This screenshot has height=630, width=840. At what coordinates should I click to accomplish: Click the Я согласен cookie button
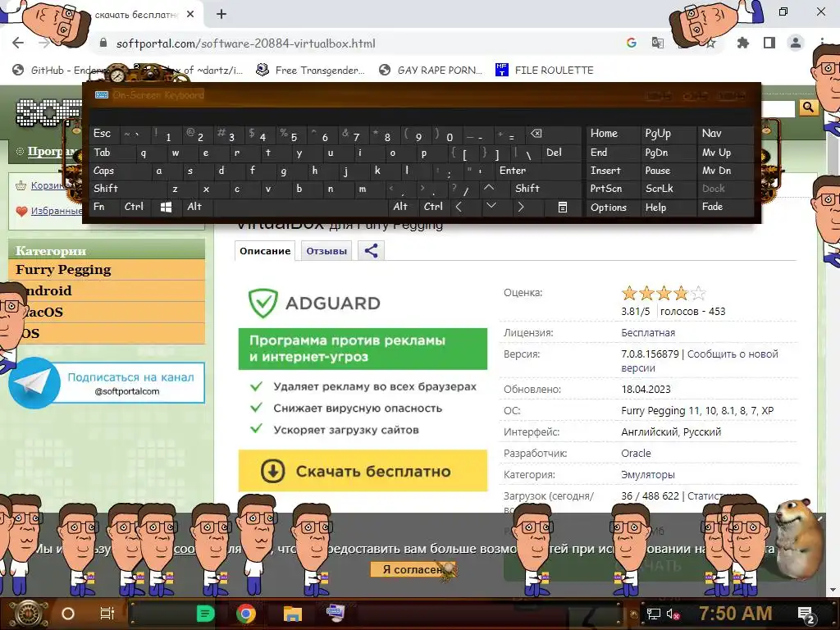pyautogui.click(x=413, y=569)
